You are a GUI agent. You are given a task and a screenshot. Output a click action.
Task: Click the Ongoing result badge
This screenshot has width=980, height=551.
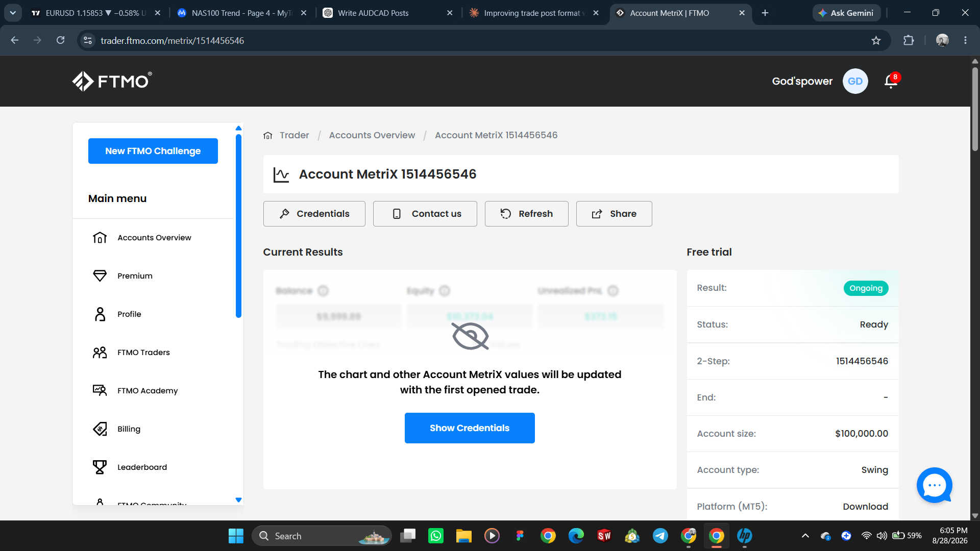[866, 288]
